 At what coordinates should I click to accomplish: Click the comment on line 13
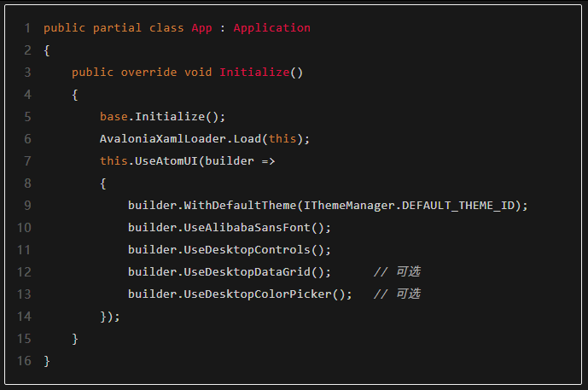point(397,294)
